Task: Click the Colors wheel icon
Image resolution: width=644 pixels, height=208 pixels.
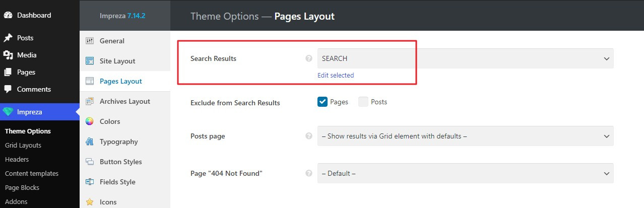Action: click(x=90, y=121)
